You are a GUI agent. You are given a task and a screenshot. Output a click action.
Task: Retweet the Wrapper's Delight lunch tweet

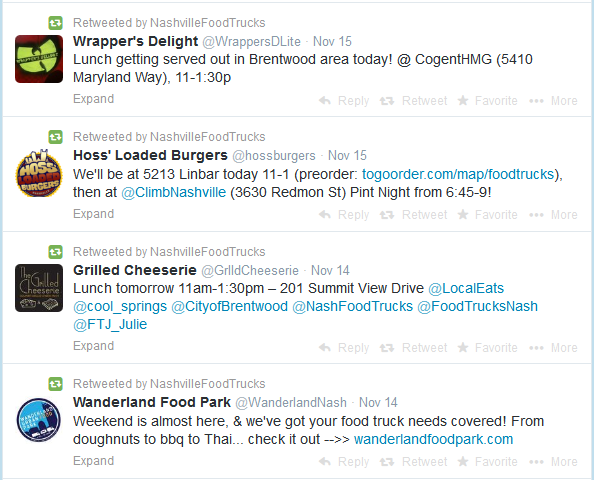[414, 101]
